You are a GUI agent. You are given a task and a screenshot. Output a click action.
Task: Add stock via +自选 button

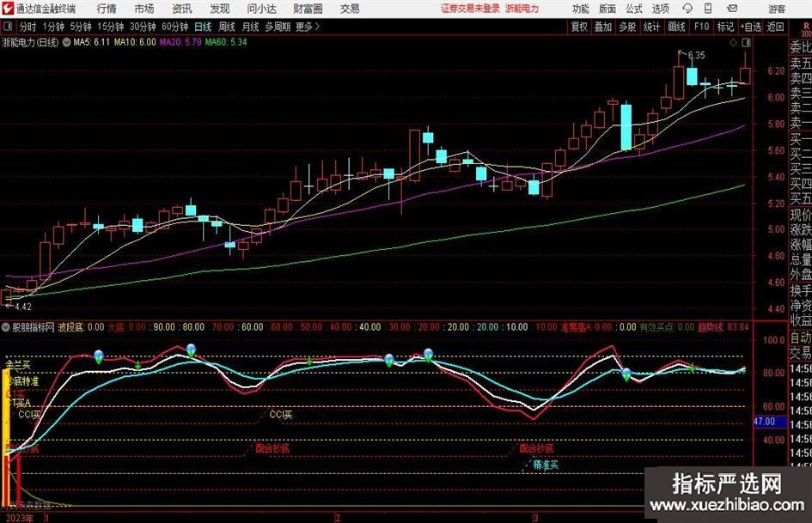tap(750, 27)
